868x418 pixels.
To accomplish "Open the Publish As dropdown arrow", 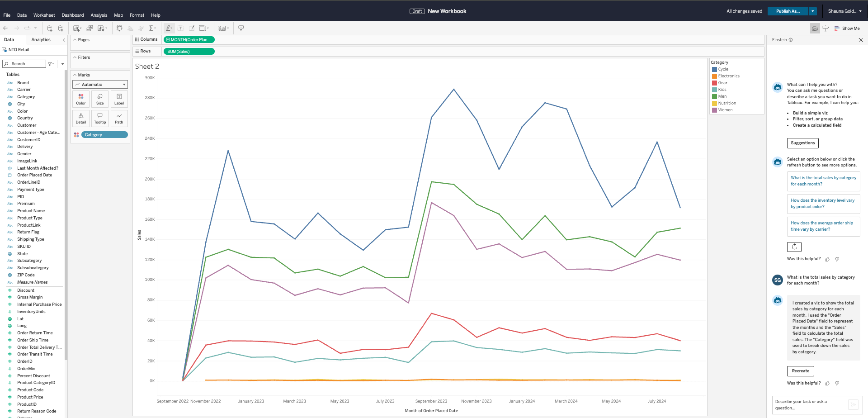I will tap(812, 11).
